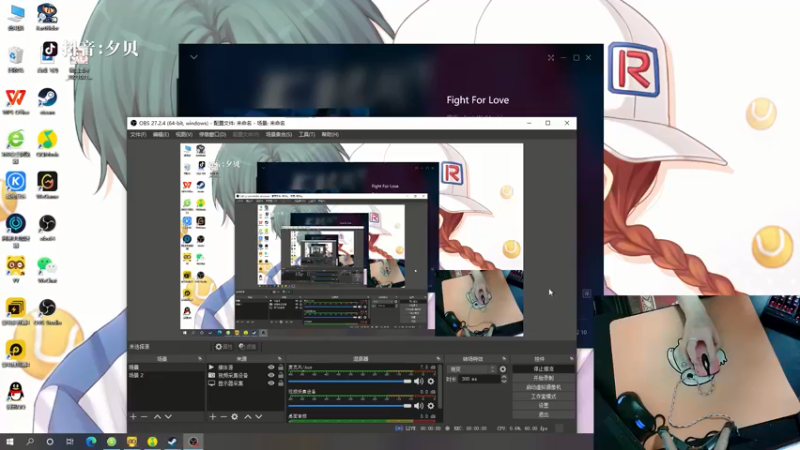Image resolution: width=800 pixels, height=450 pixels.
Task: Remove the selected scene with the minus icon
Action: pyautogui.click(x=144, y=417)
